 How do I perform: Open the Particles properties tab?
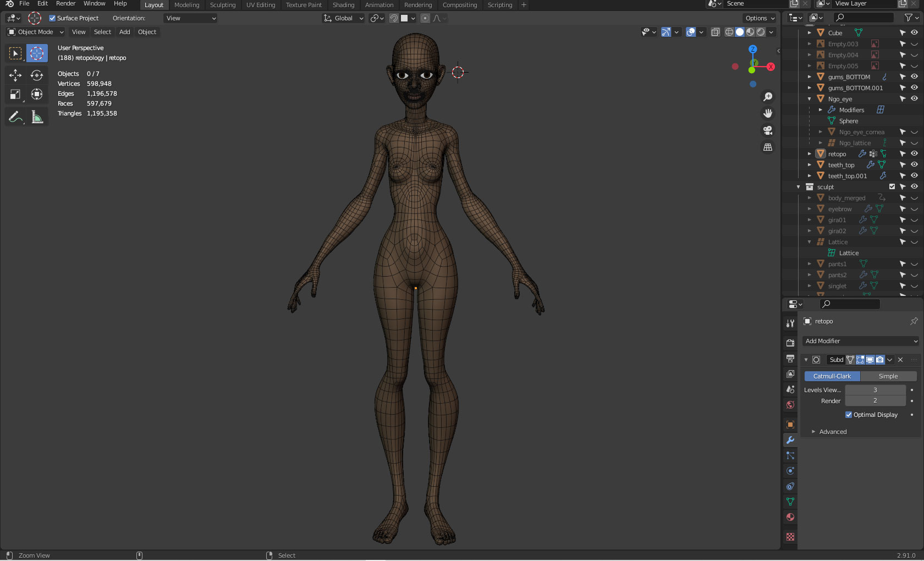coord(790,455)
